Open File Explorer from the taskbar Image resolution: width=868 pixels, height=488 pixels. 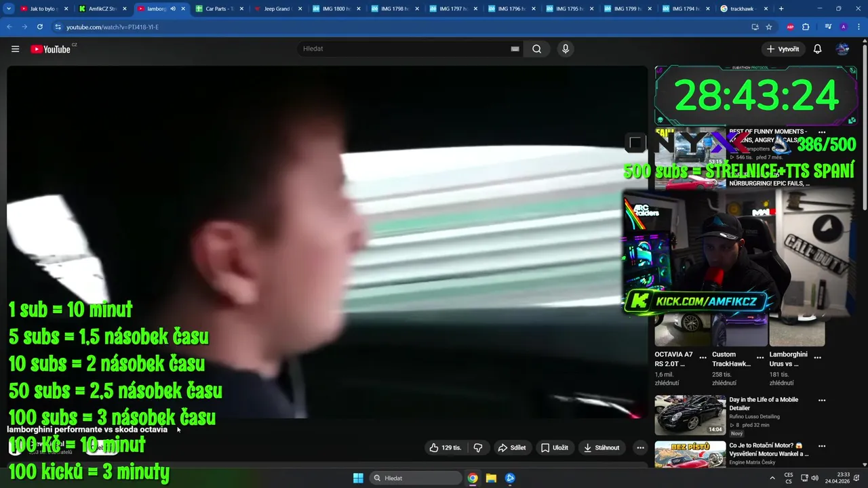pyautogui.click(x=491, y=478)
